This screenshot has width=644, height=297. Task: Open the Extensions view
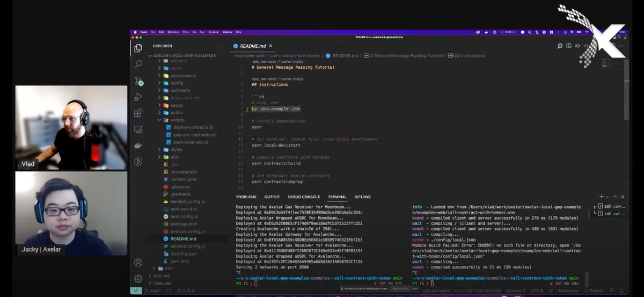coord(138,113)
